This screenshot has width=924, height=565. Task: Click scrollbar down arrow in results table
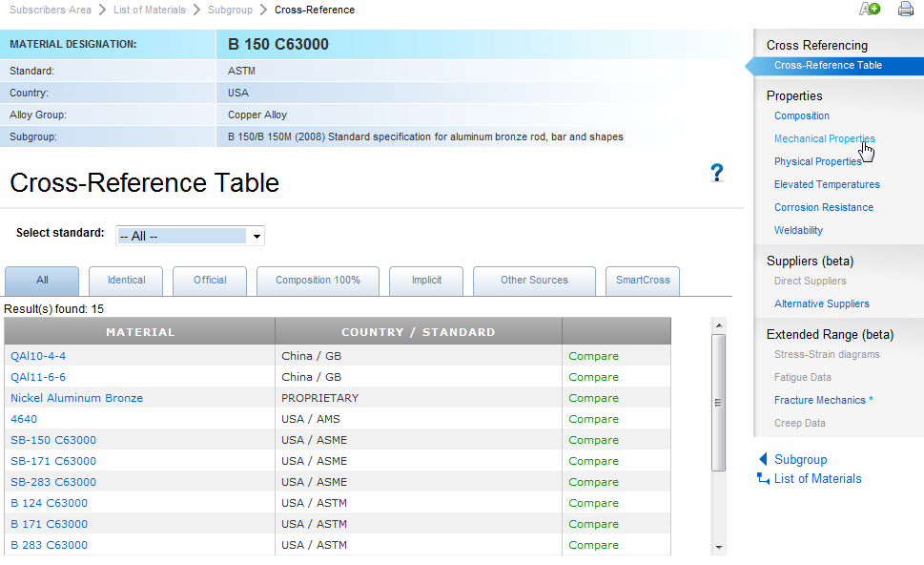pos(719,547)
